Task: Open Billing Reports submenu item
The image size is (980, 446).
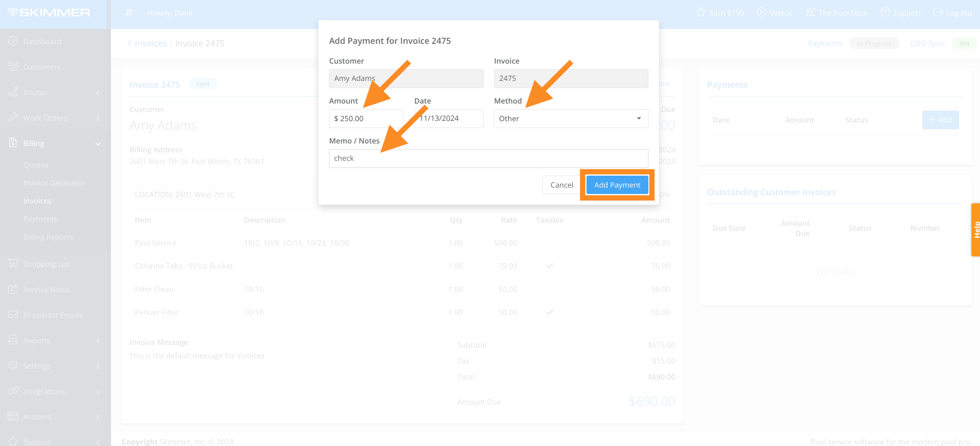Action: click(48, 236)
